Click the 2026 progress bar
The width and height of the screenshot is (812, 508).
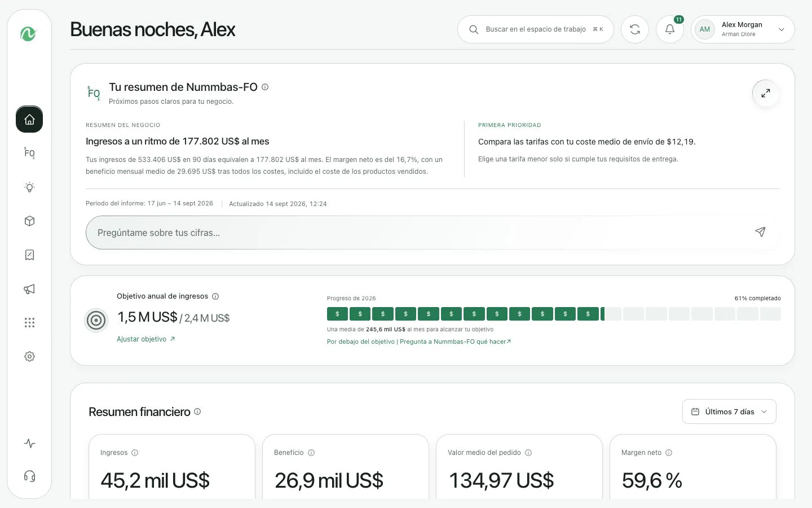coord(554,314)
